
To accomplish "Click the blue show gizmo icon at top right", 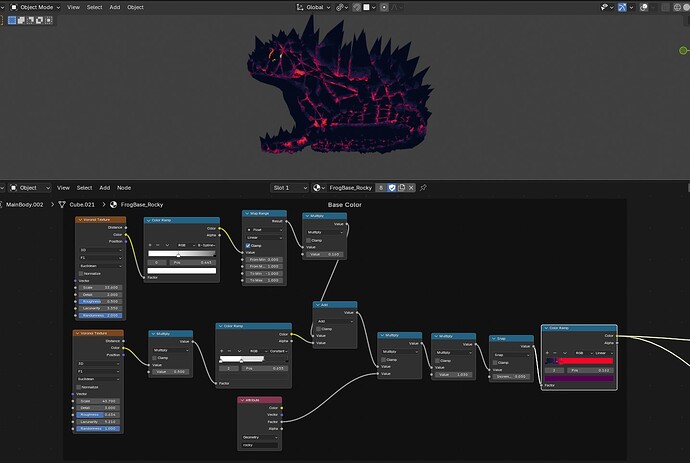I will [622, 7].
